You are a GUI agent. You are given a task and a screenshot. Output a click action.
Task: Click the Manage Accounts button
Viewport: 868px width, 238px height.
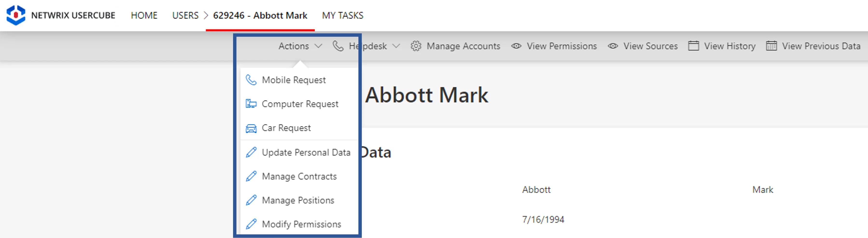click(x=455, y=46)
